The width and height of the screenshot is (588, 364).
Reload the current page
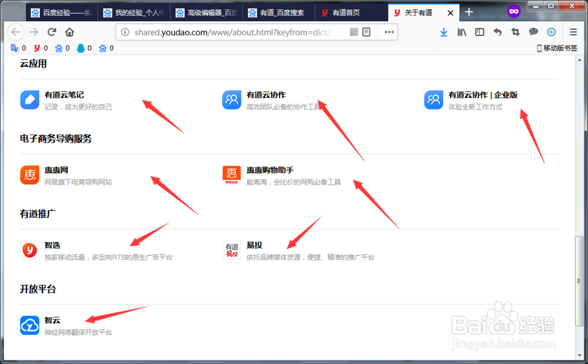tap(52, 32)
